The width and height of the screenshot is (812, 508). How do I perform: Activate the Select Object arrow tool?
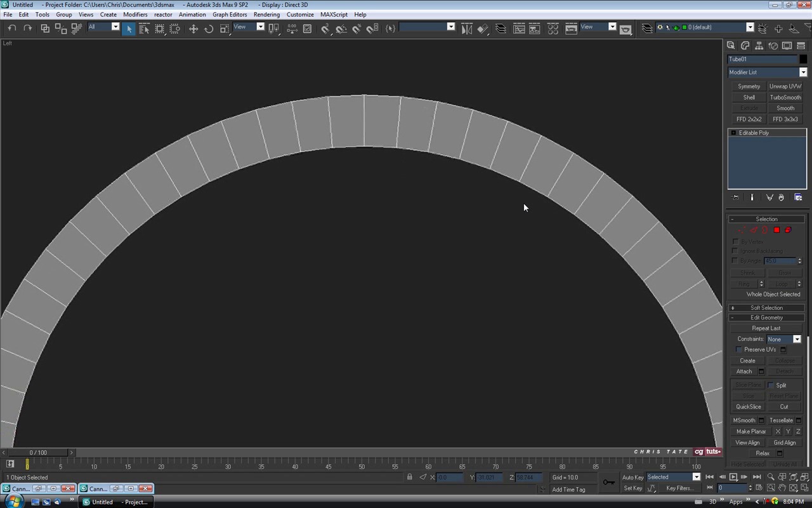click(x=129, y=29)
